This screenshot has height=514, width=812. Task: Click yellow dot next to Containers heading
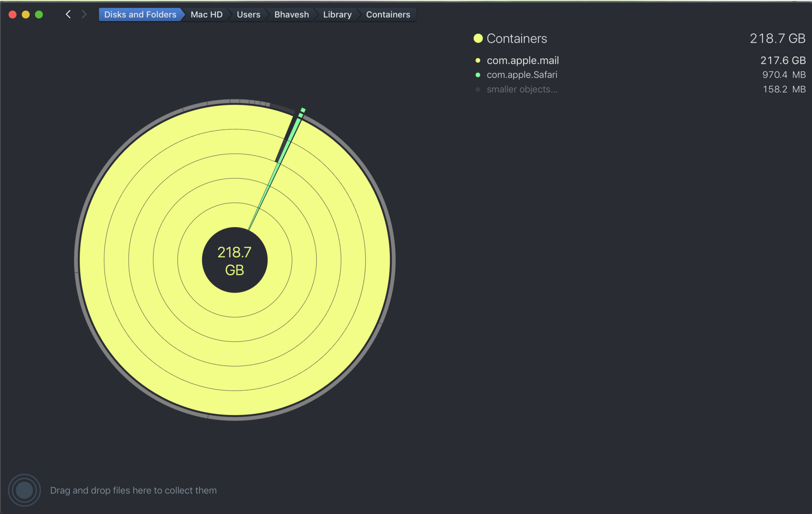(478, 39)
